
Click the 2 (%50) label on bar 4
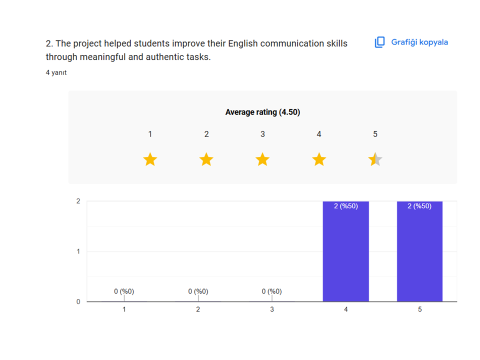tap(346, 206)
